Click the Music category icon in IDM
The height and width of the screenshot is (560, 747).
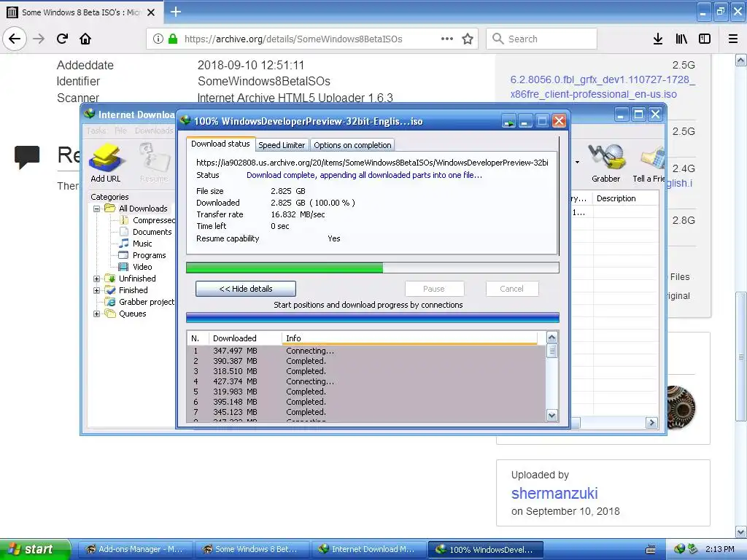tap(123, 244)
